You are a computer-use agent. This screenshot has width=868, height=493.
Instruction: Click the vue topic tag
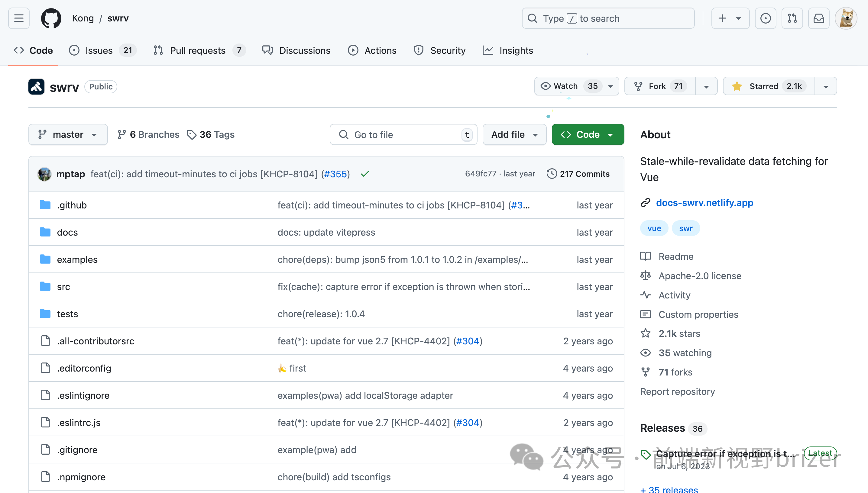654,229
